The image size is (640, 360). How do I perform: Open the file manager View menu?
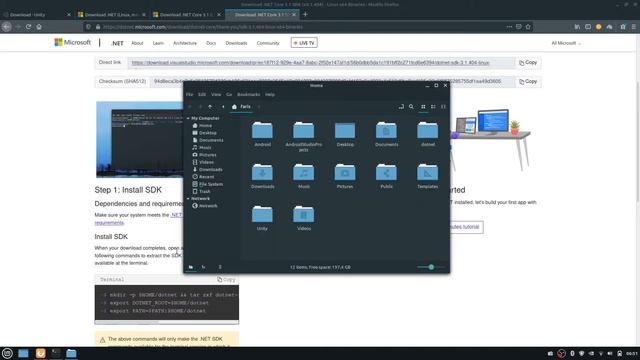[x=216, y=94]
